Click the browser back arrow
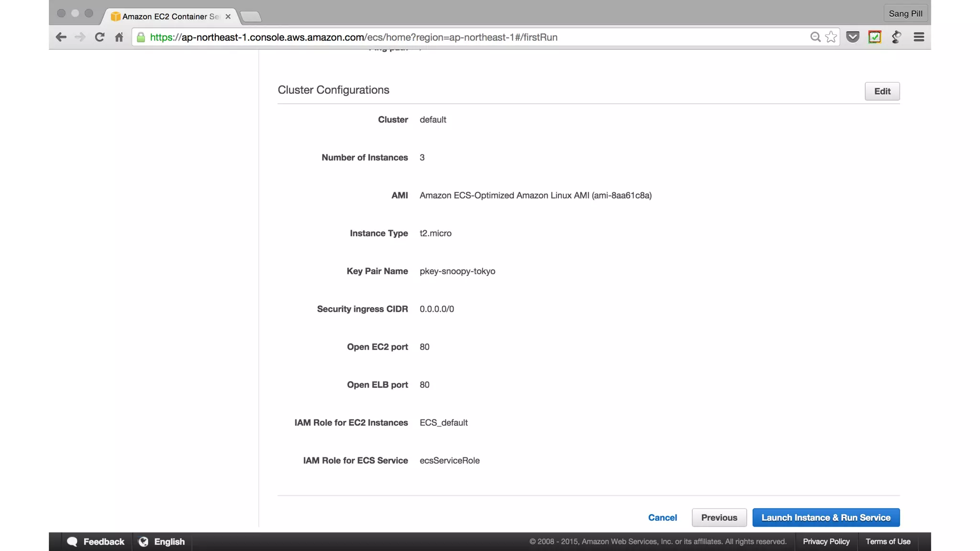The image size is (980, 551). point(61,37)
